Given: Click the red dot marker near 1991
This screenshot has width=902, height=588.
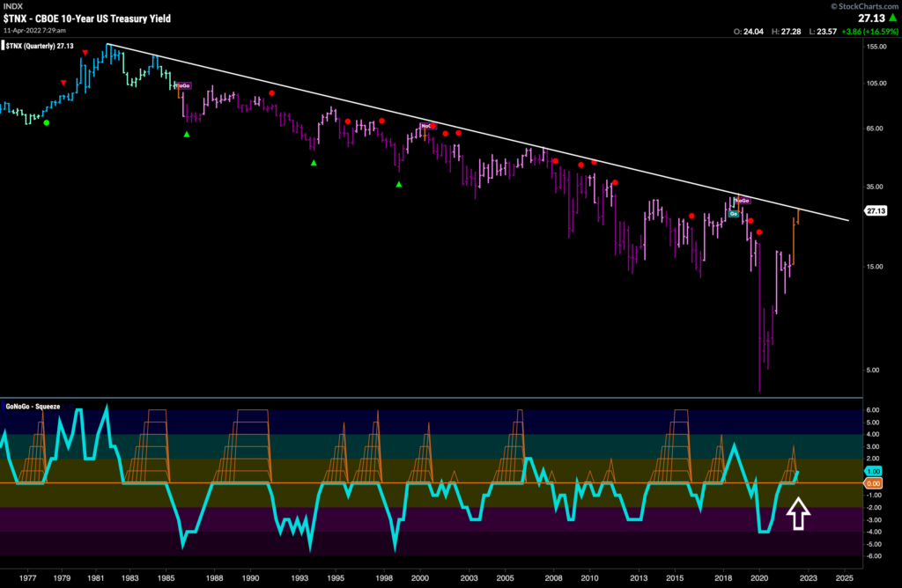Looking at the screenshot, I should (x=271, y=93).
